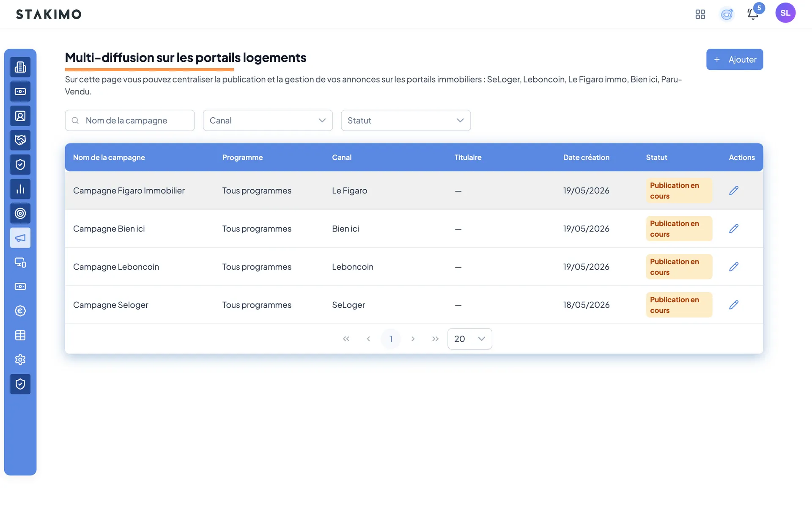Edit Campagne Figaro Immobilier with pencil icon
The width and height of the screenshot is (812, 508).
coord(734,190)
